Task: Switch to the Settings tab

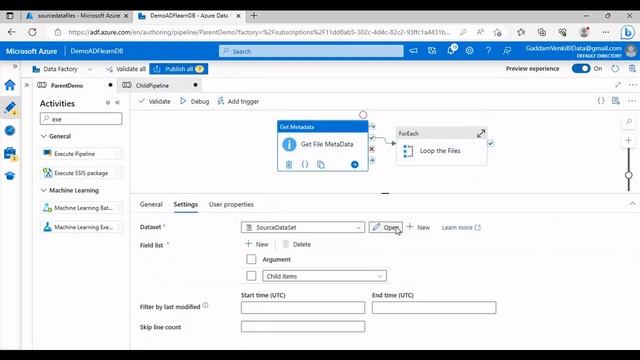Action: (x=186, y=204)
